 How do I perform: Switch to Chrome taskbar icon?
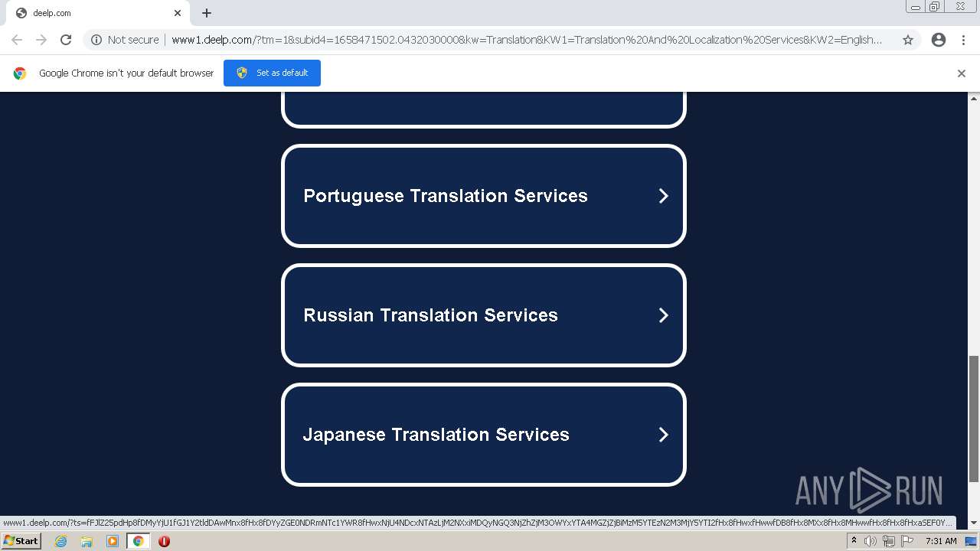click(x=138, y=541)
